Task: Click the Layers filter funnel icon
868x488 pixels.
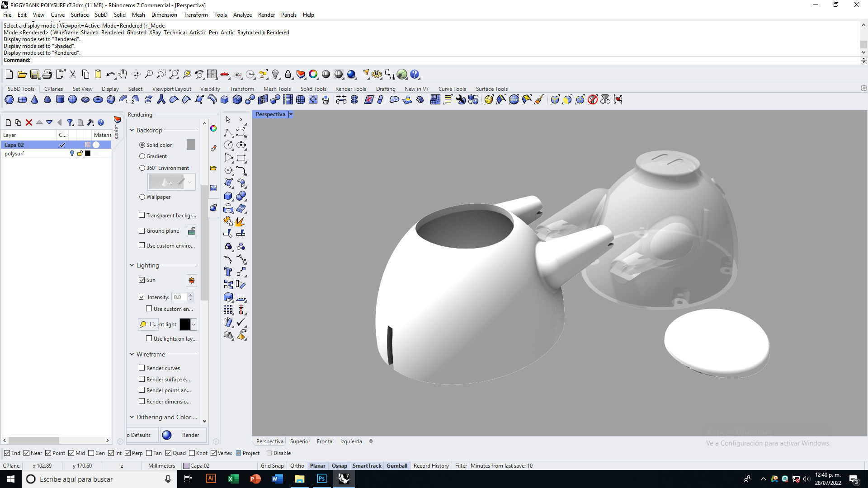Action: click(70, 122)
